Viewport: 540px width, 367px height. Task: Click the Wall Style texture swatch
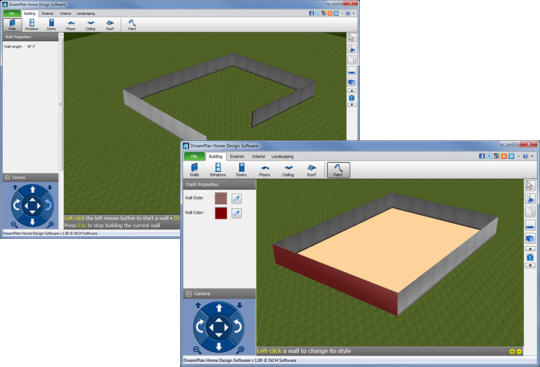(221, 198)
